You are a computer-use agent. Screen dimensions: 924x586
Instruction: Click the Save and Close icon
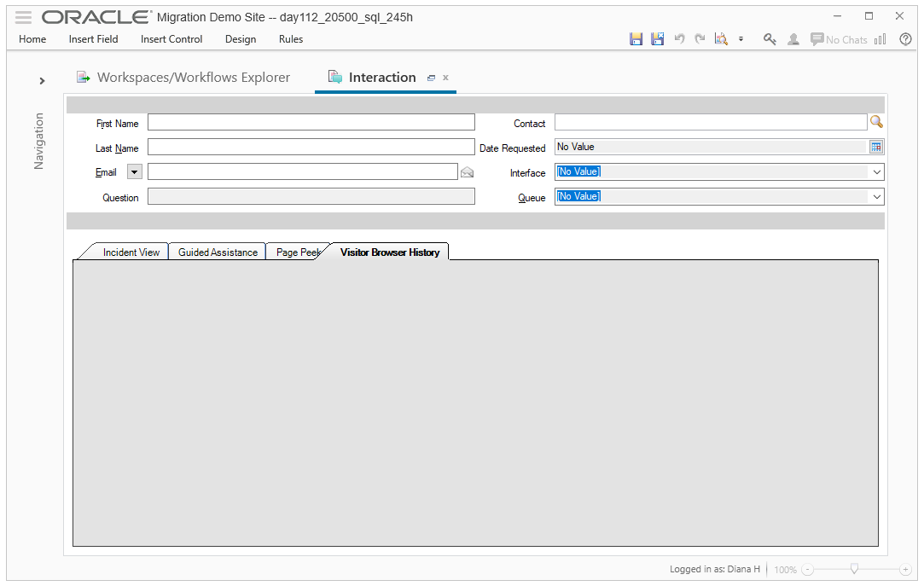(657, 39)
